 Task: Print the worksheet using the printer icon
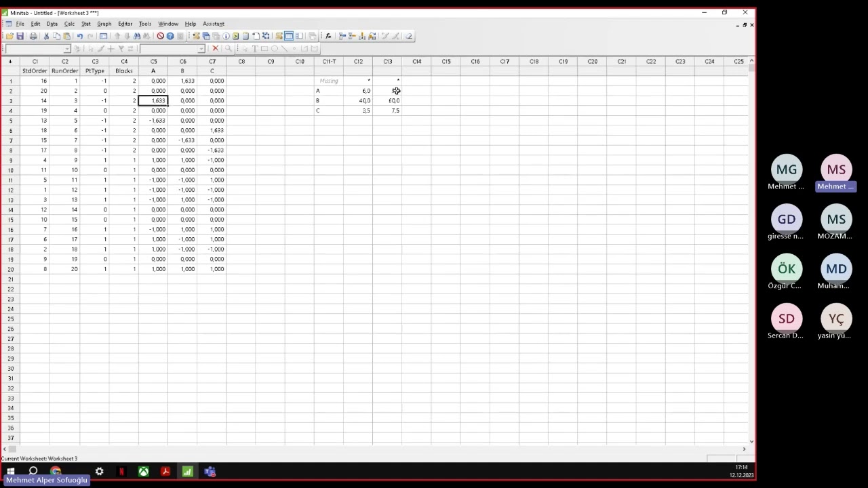[x=33, y=36]
